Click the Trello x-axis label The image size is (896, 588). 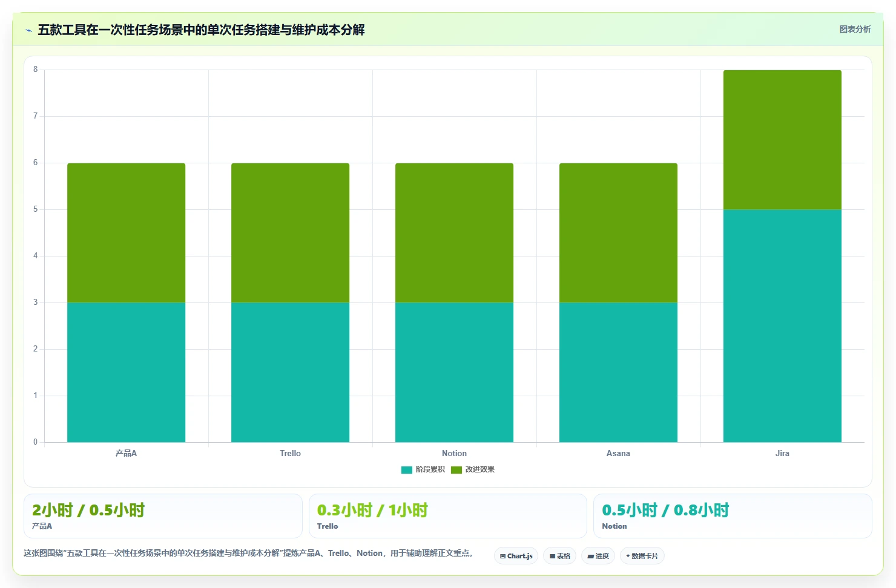[x=290, y=453]
